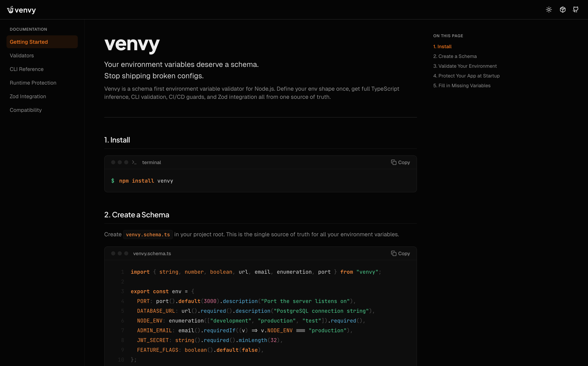Click the NODE_ENV enumeration line
Screen dimensions: 588x366
(x=251, y=321)
